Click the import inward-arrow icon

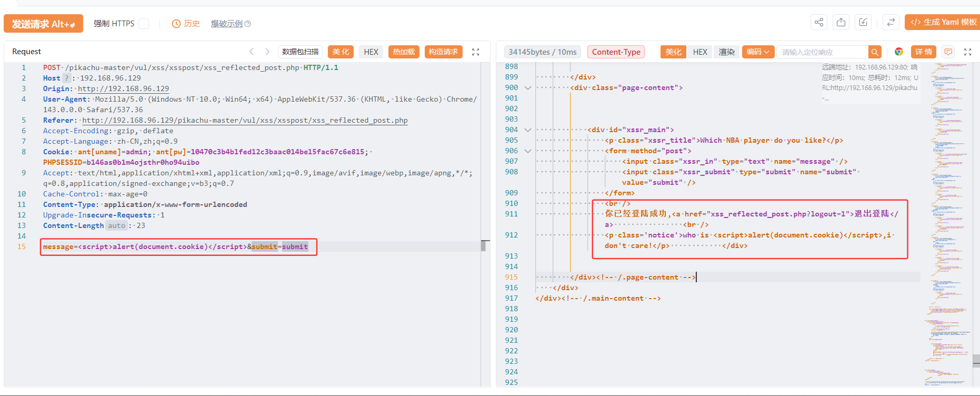863,22
